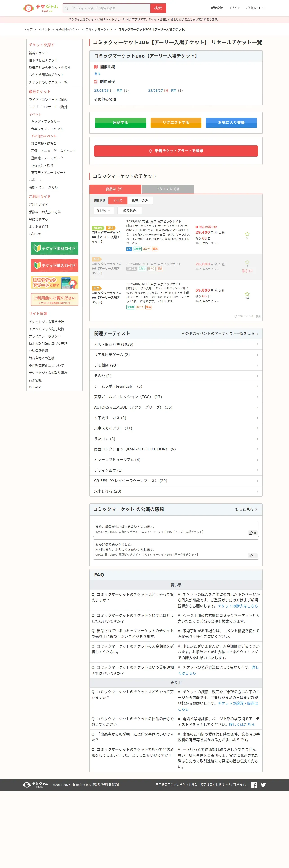Viewport: 289px width, 868px height.
Task: Open AIに質問する sidebar link
Action: [x=38, y=219]
